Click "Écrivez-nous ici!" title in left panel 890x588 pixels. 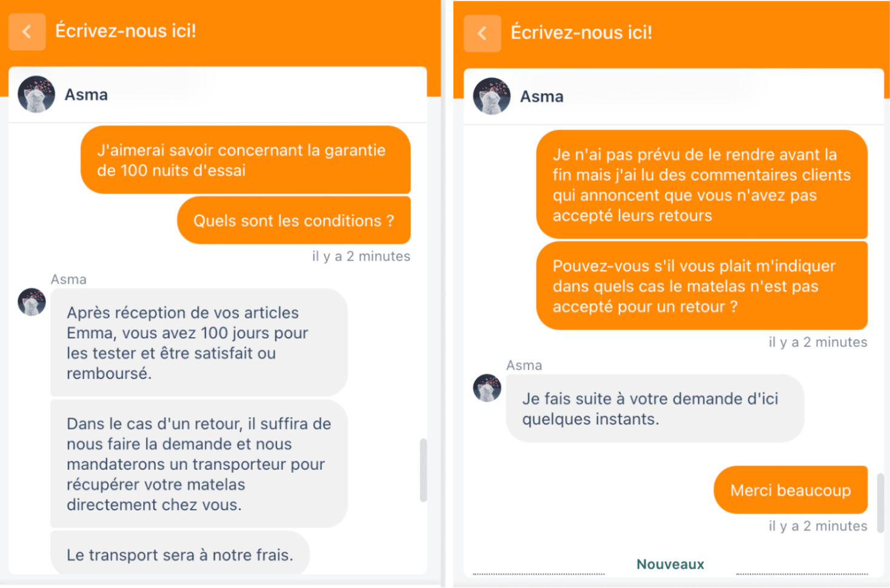click(125, 31)
